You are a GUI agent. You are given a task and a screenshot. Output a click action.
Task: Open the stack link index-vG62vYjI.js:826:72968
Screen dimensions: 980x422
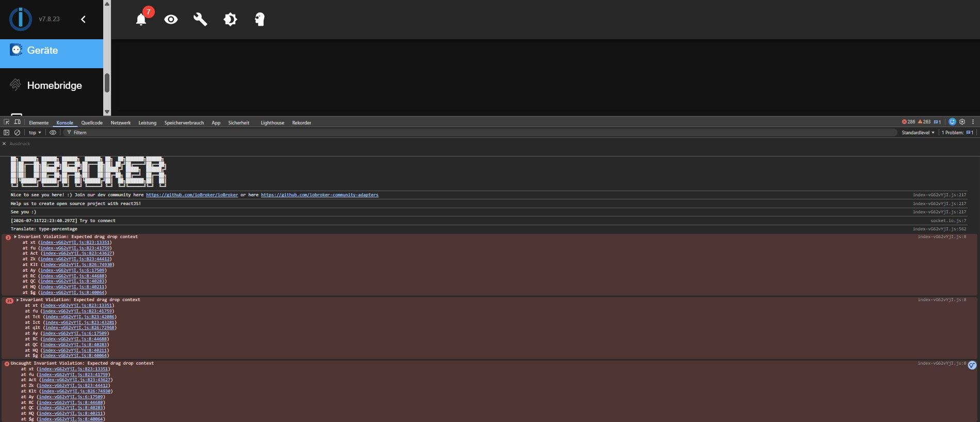click(x=80, y=327)
